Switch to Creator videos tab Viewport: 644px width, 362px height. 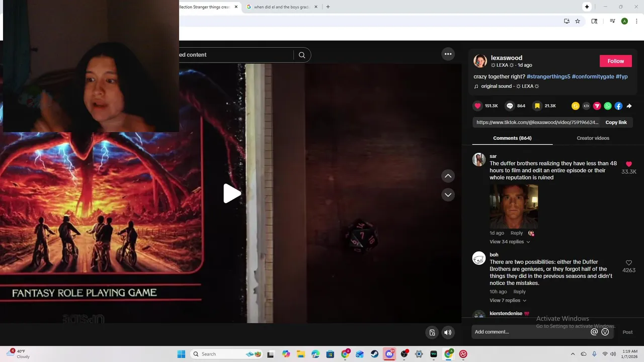593,138
